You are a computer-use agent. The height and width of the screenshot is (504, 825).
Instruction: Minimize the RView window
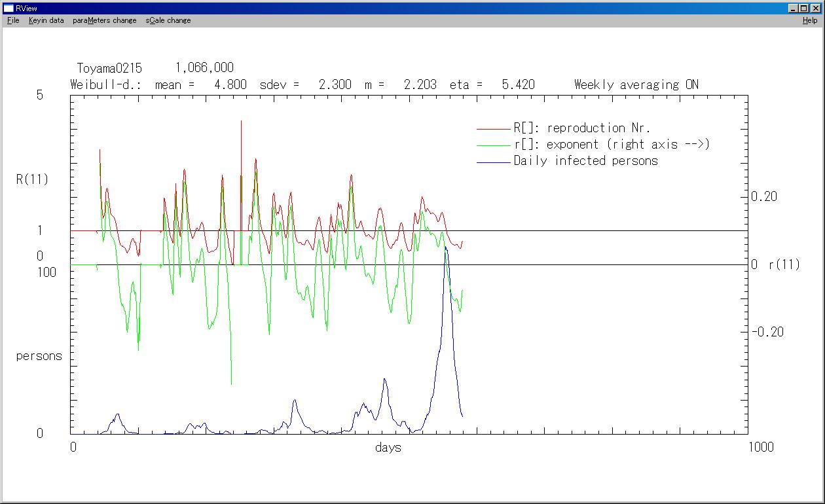(794, 8)
